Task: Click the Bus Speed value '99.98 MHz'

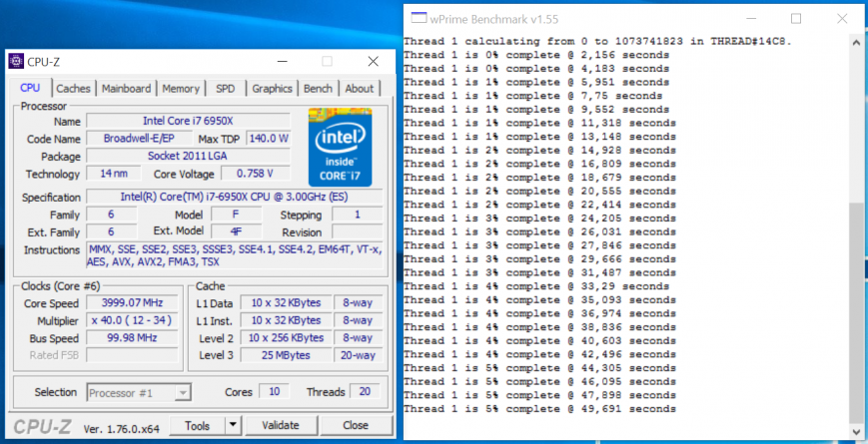Action: (132, 338)
